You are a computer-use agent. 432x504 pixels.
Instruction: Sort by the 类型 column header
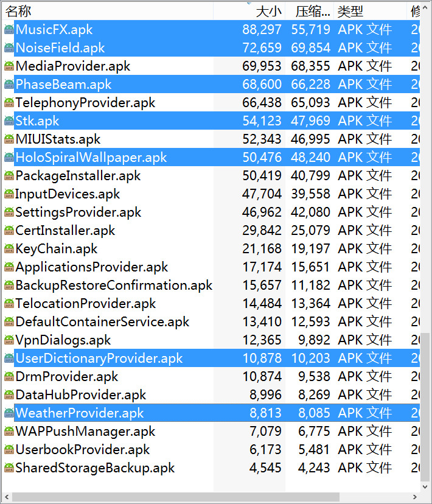click(371, 12)
